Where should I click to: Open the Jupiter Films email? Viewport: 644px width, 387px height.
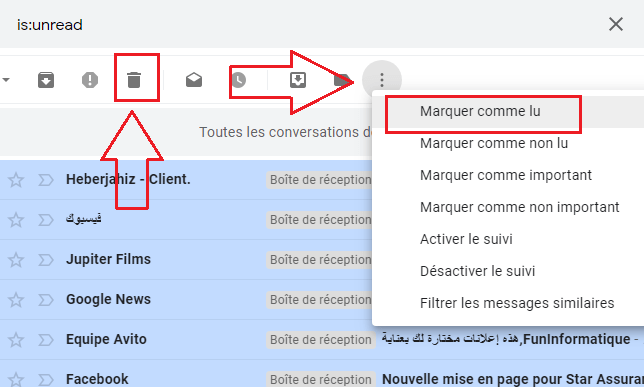(x=108, y=260)
